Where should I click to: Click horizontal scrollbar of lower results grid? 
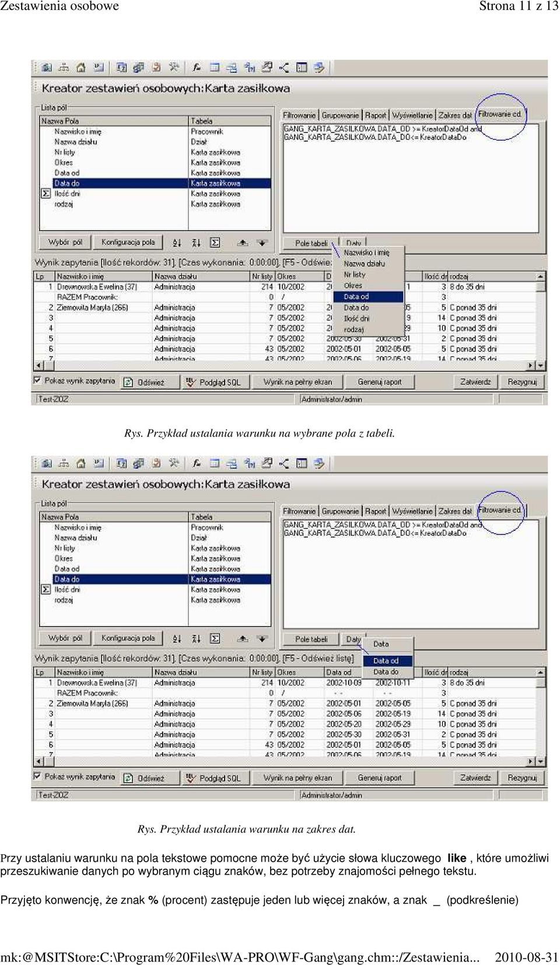[285, 761]
